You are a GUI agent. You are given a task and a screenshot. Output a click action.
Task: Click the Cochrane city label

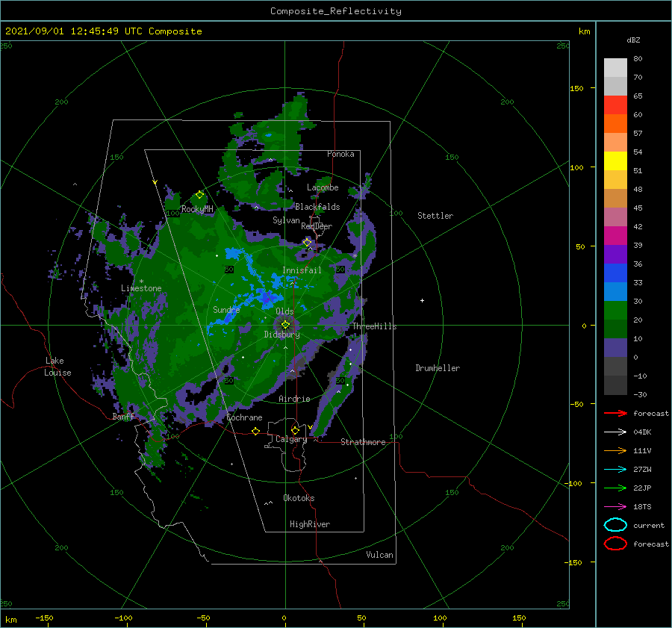(x=244, y=417)
